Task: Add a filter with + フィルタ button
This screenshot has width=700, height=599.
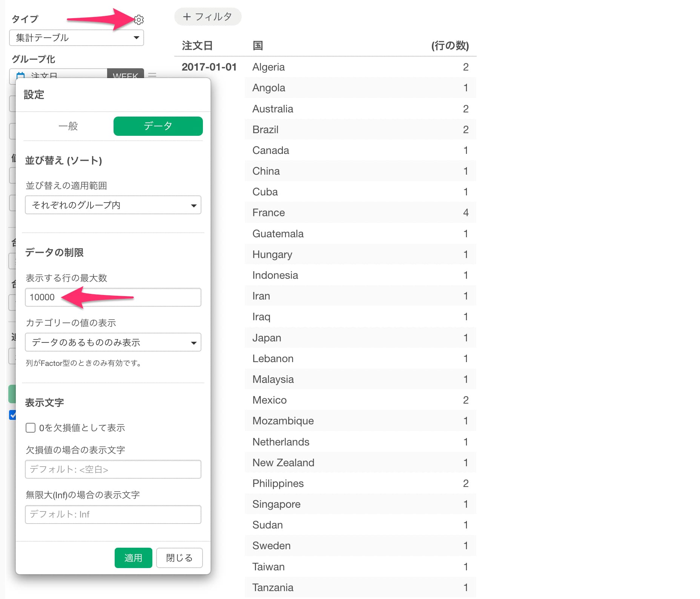Action: pos(208,17)
